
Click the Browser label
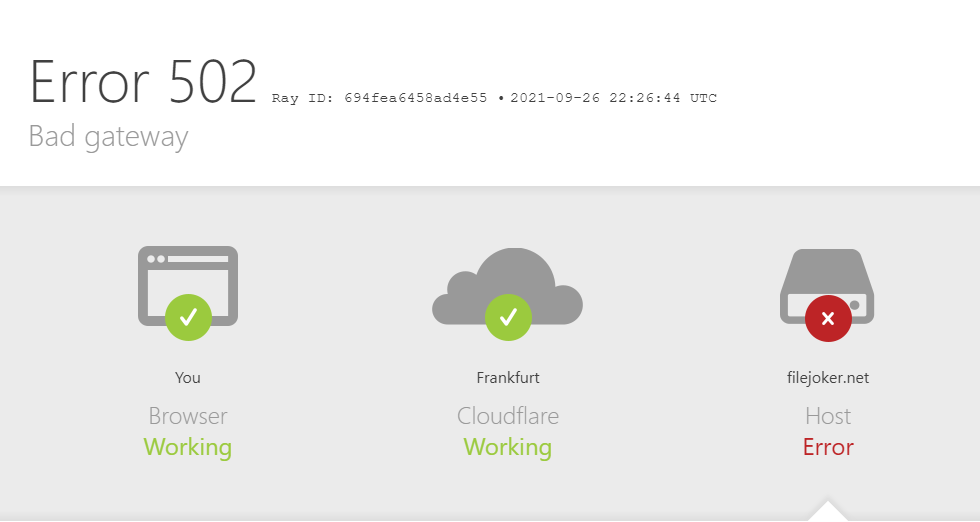[x=188, y=416]
